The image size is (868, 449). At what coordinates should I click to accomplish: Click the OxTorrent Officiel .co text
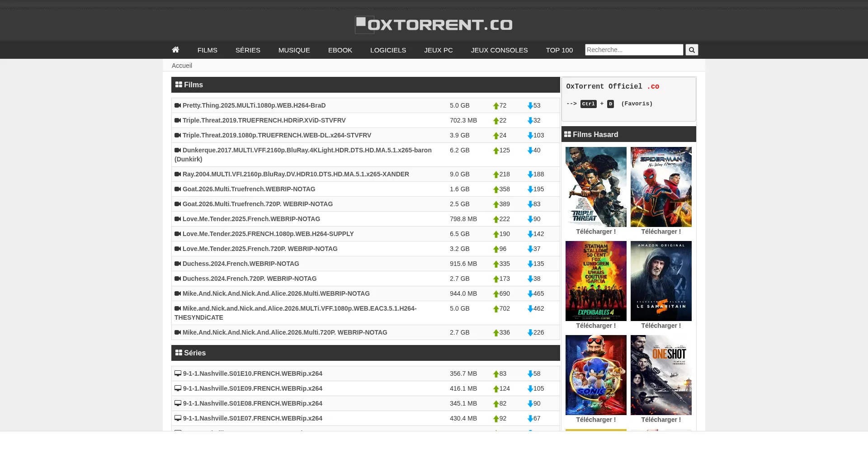[613, 86]
